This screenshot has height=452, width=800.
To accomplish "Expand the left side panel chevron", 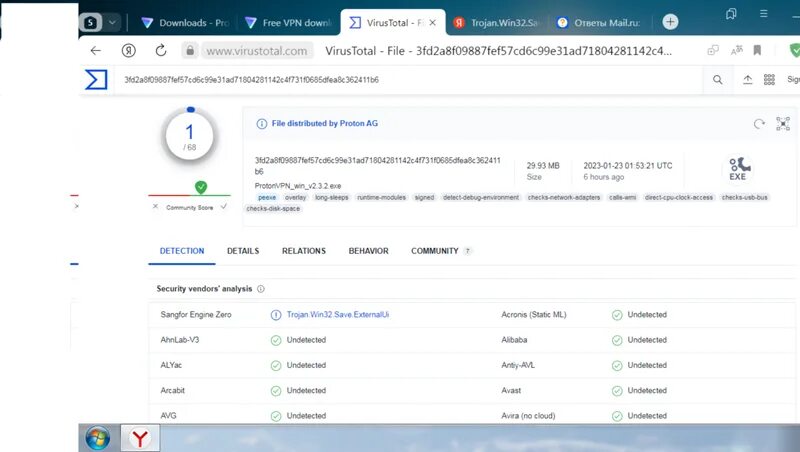I will (x=76, y=206).
